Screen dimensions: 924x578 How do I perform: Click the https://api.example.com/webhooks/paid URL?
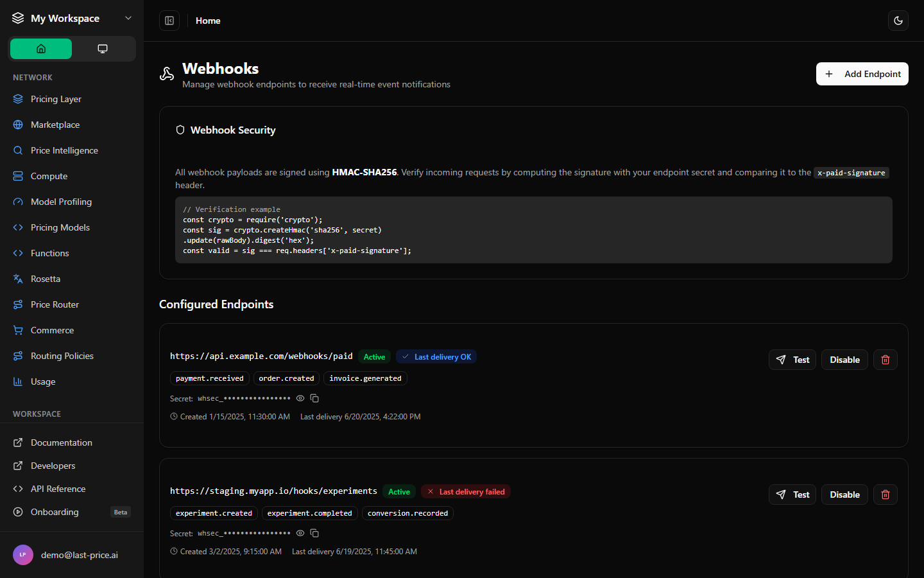point(261,356)
